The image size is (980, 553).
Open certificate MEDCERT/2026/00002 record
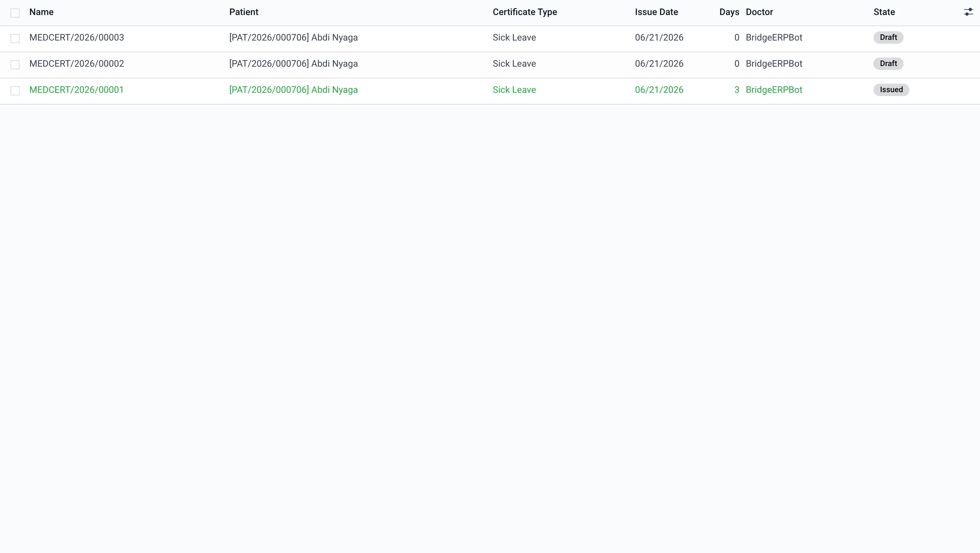click(76, 63)
